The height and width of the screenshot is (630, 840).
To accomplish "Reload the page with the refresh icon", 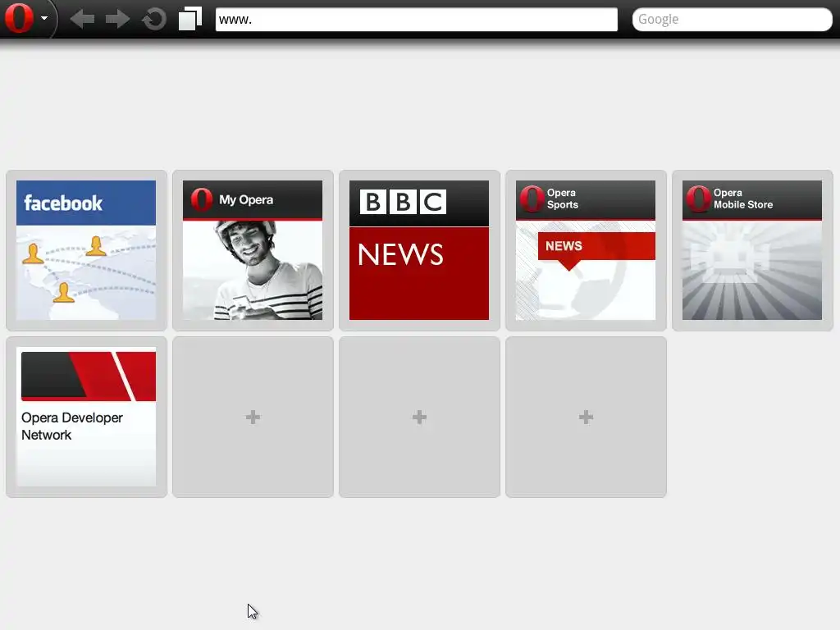I will point(153,20).
